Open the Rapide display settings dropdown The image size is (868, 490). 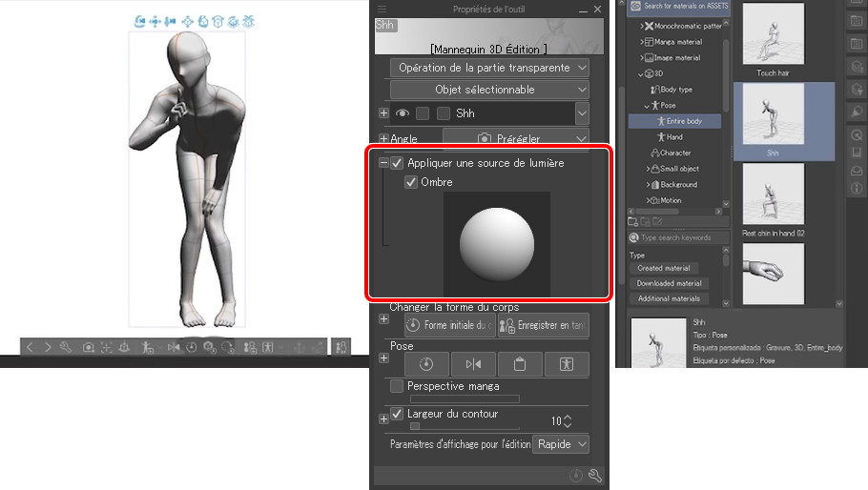pyautogui.click(x=561, y=444)
